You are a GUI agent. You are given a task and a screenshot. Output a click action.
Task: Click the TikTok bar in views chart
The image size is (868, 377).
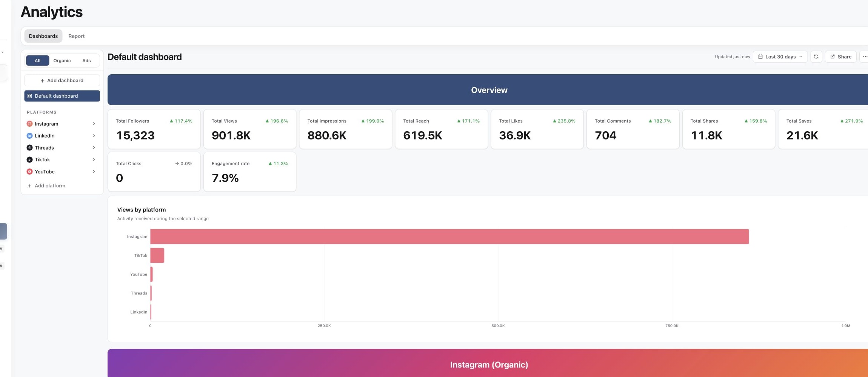coord(157,256)
